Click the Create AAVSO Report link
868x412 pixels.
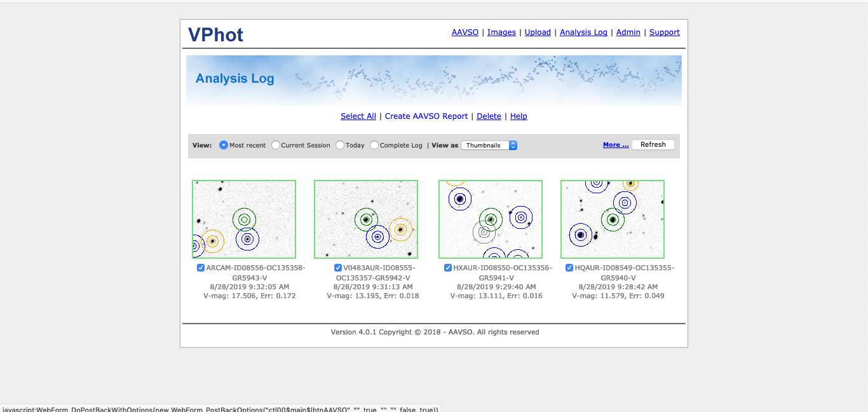(x=426, y=116)
